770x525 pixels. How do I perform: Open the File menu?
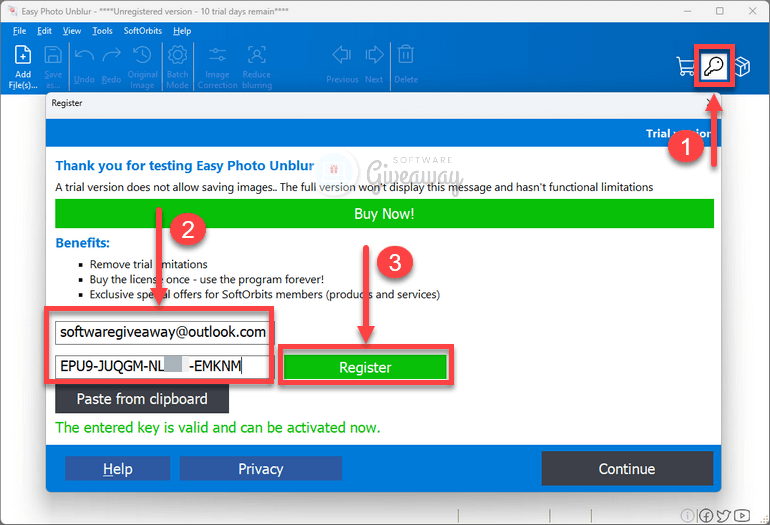20,30
